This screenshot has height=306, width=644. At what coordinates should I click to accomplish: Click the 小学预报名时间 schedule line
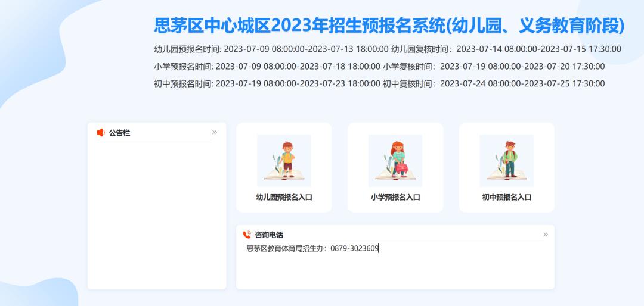click(379, 67)
